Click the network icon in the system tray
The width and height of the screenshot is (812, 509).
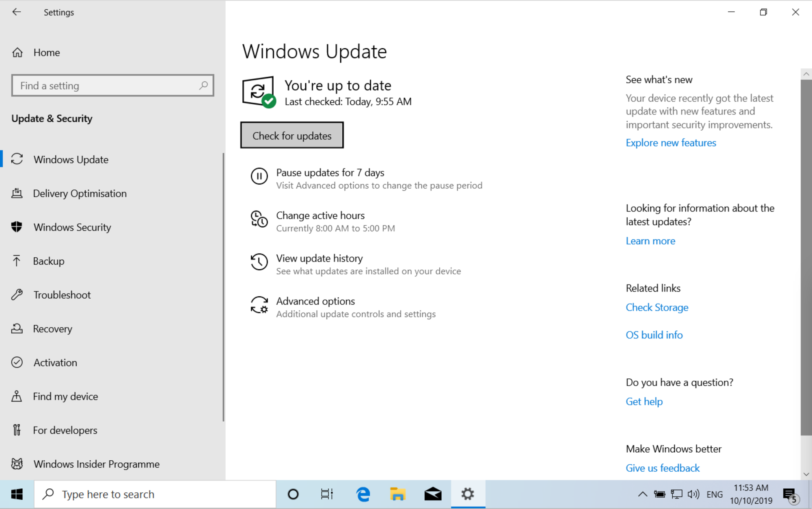pyautogui.click(x=676, y=494)
